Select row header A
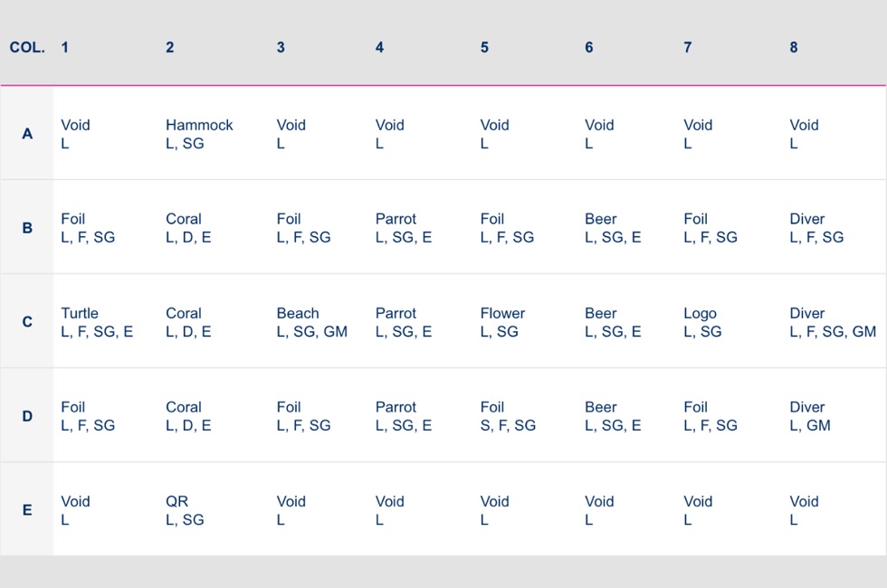887x588 pixels. (x=27, y=134)
